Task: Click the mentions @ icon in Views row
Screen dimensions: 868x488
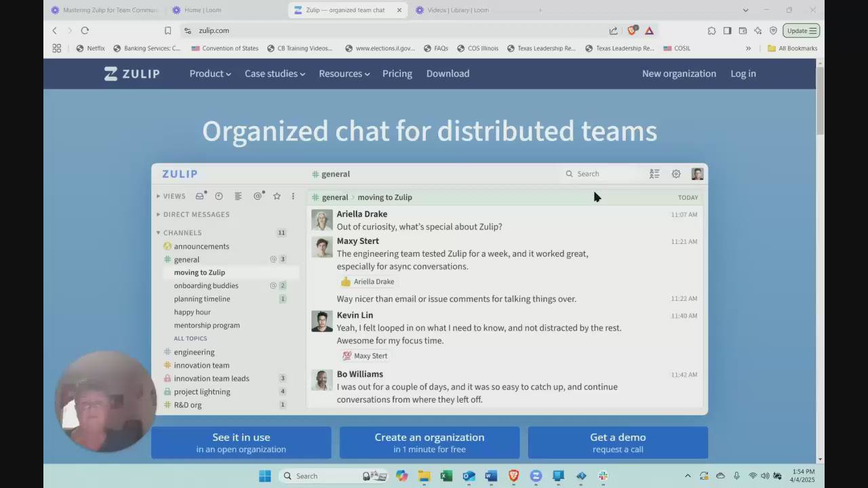Action: click(258, 196)
